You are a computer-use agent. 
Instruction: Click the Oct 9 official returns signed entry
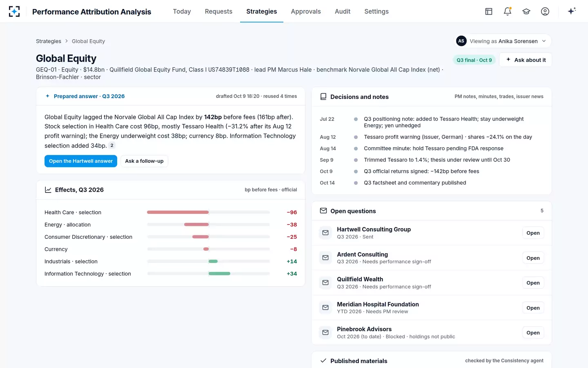click(431, 171)
